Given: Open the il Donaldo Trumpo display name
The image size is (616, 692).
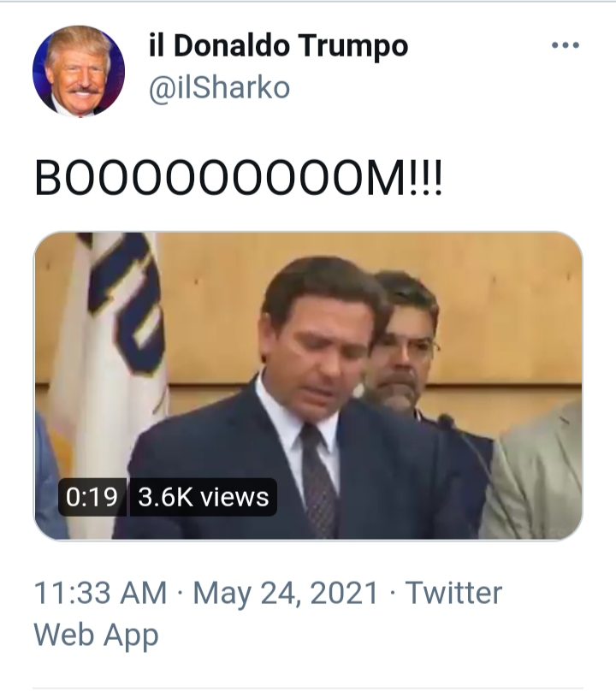Looking at the screenshot, I should (x=277, y=46).
